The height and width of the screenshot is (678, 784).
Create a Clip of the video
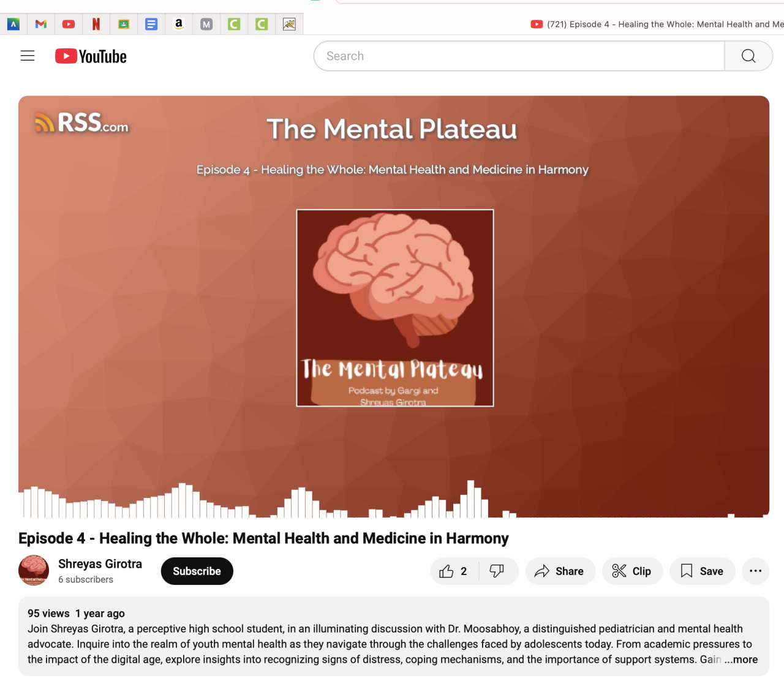point(632,571)
